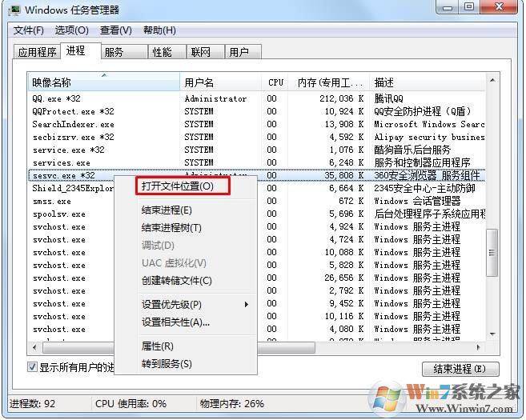Select the SearchIndexer.exe process row
Image resolution: width=526 pixels, height=420 pixels.
[257, 124]
